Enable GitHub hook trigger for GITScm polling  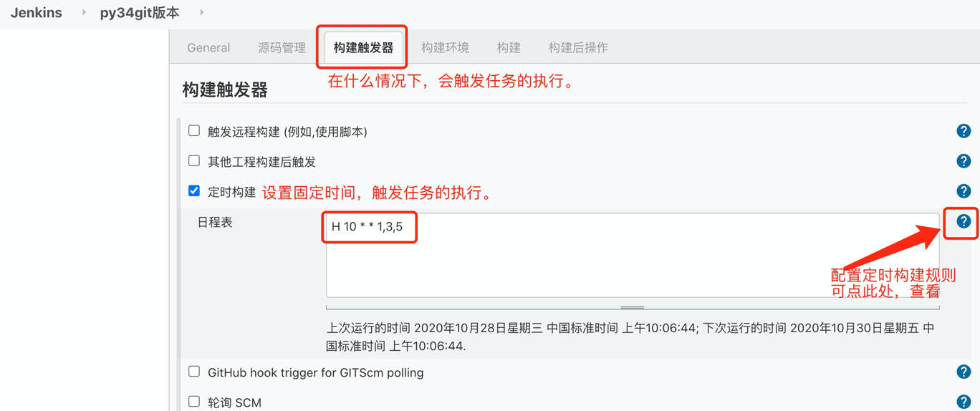pyautogui.click(x=194, y=372)
